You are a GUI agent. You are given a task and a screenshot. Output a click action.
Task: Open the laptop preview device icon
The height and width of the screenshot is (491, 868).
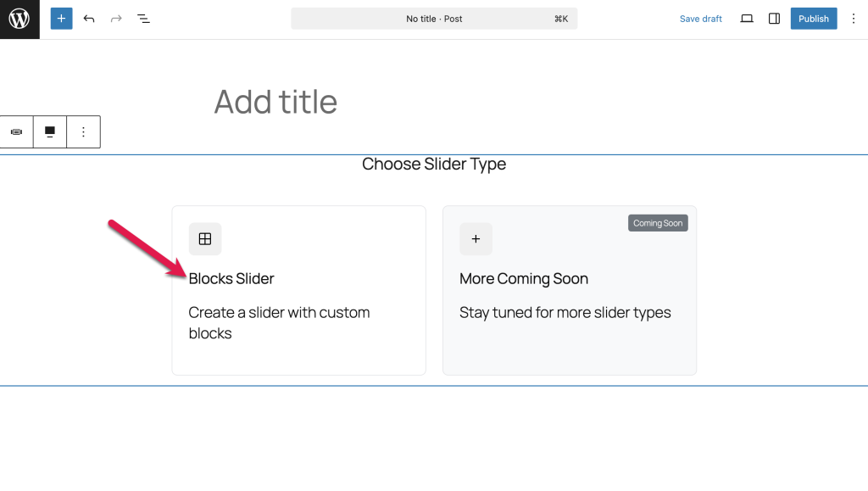747,19
